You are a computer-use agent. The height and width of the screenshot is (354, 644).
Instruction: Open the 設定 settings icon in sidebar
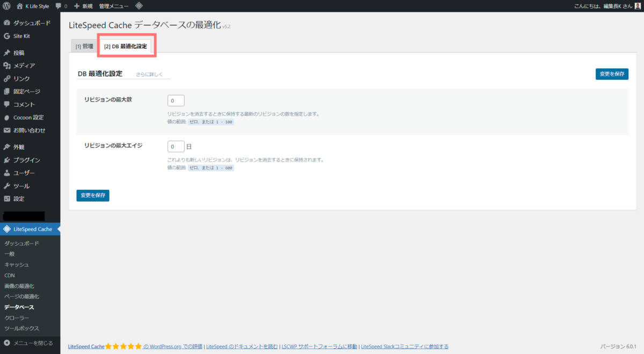[x=8, y=198]
